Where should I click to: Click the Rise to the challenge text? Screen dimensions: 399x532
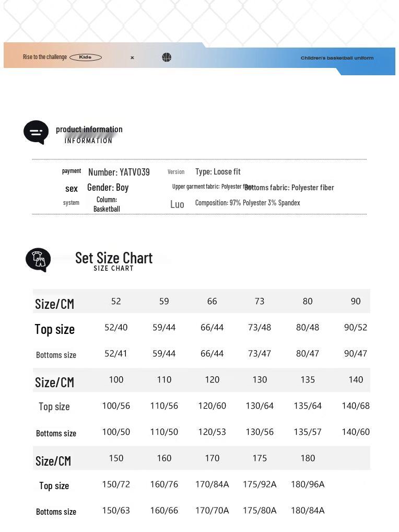(45, 57)
